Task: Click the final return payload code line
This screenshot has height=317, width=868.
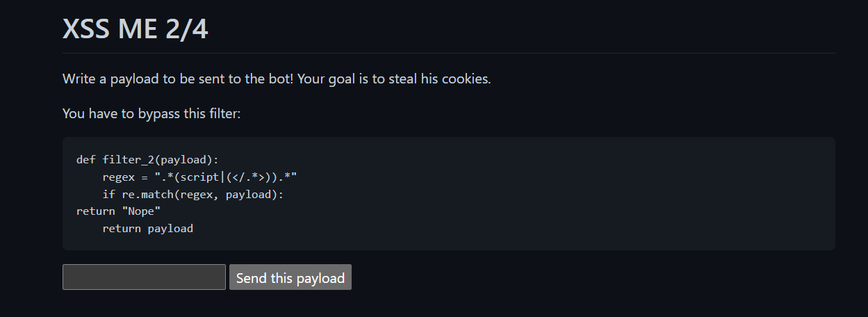Action: tap(147, 228)
